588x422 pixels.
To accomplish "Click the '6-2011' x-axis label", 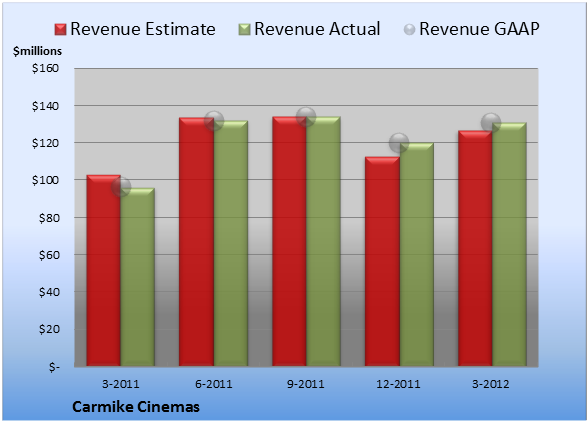I will pos(214,384).
